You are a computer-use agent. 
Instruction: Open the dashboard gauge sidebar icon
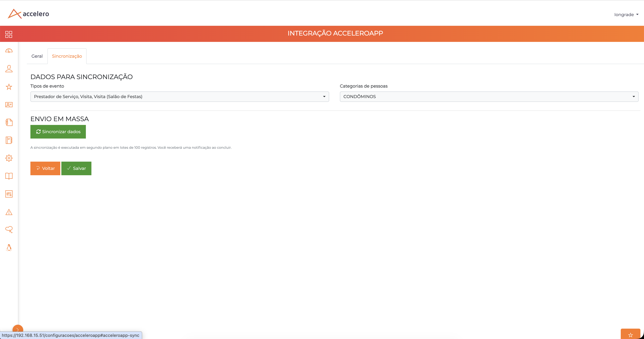click(9, 51)
